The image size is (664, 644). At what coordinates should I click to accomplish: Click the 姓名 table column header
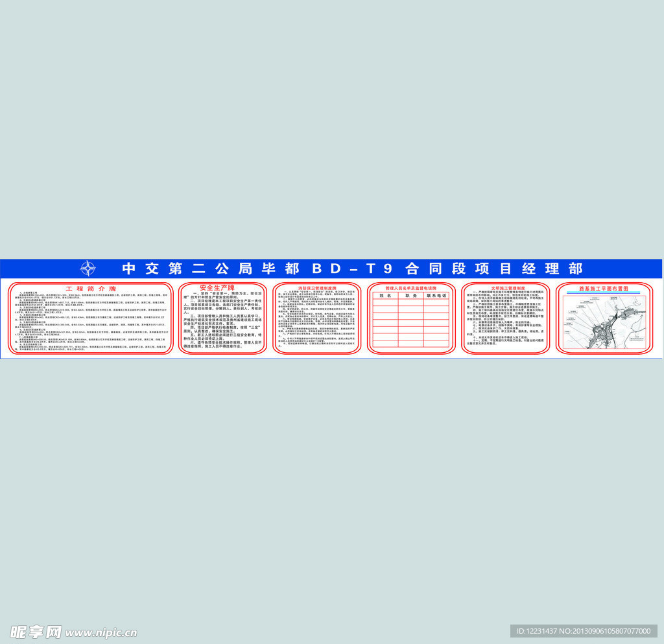pos(385,296)
